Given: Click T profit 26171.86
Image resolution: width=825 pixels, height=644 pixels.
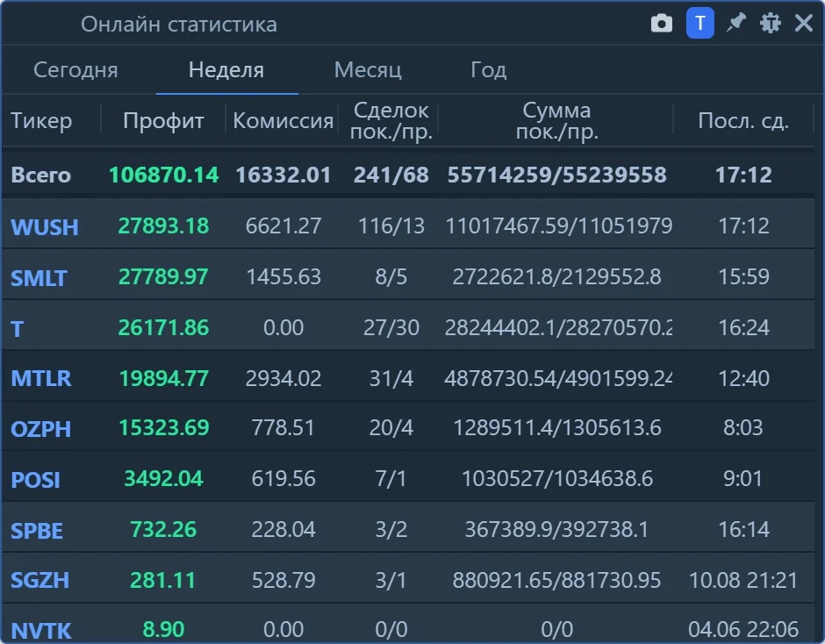Looking at the screenshot, I should [x=163, y=327].
